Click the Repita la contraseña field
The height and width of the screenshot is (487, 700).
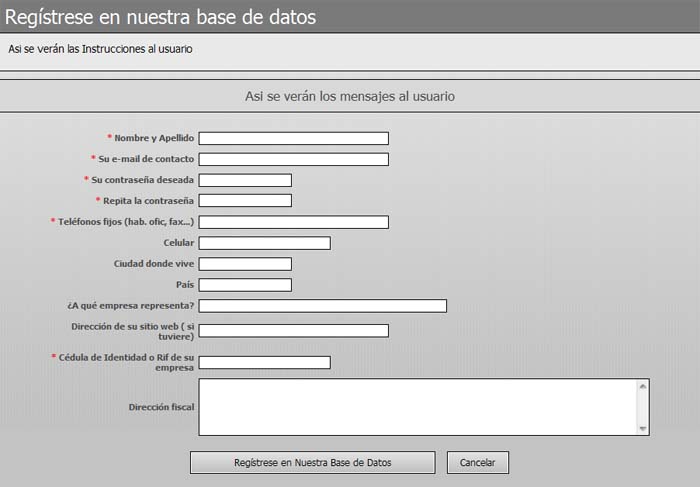coord(245,201)
